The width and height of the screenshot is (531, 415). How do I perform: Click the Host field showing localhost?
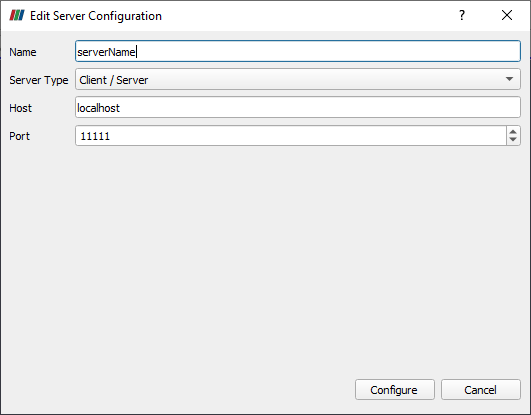click(x=298, y=107)
